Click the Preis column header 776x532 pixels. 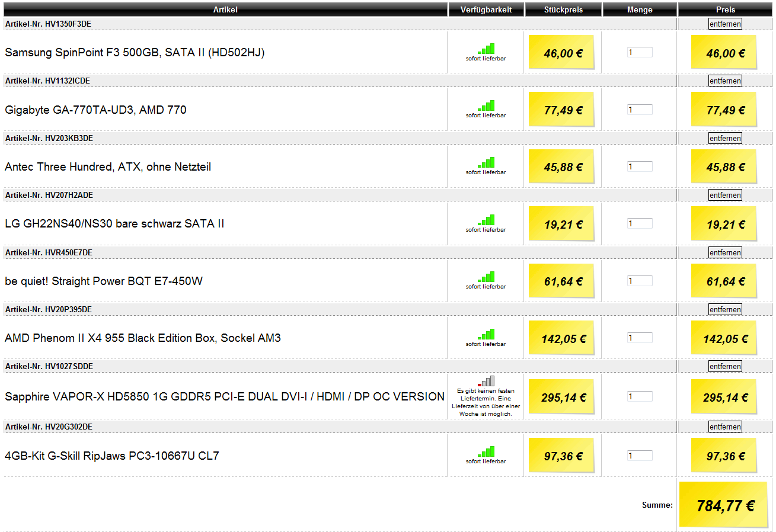[726, 9]
